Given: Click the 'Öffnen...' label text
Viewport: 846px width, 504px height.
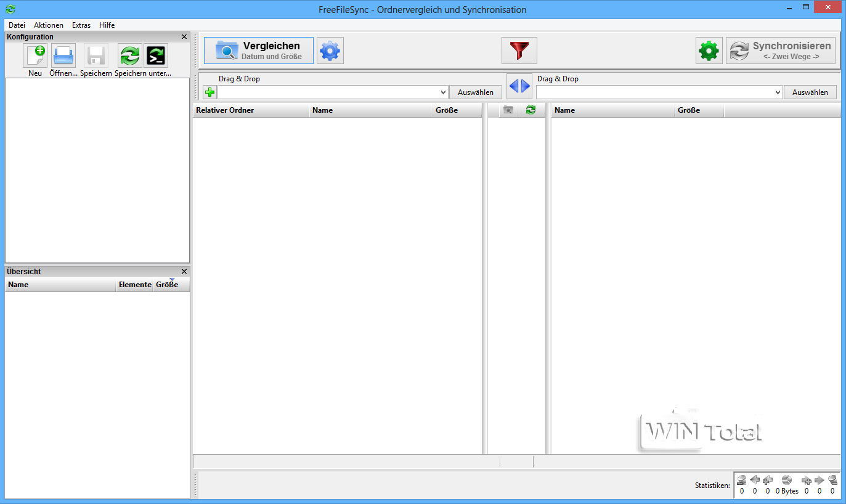Looking at the screenshot, I should tap(63, 73).
